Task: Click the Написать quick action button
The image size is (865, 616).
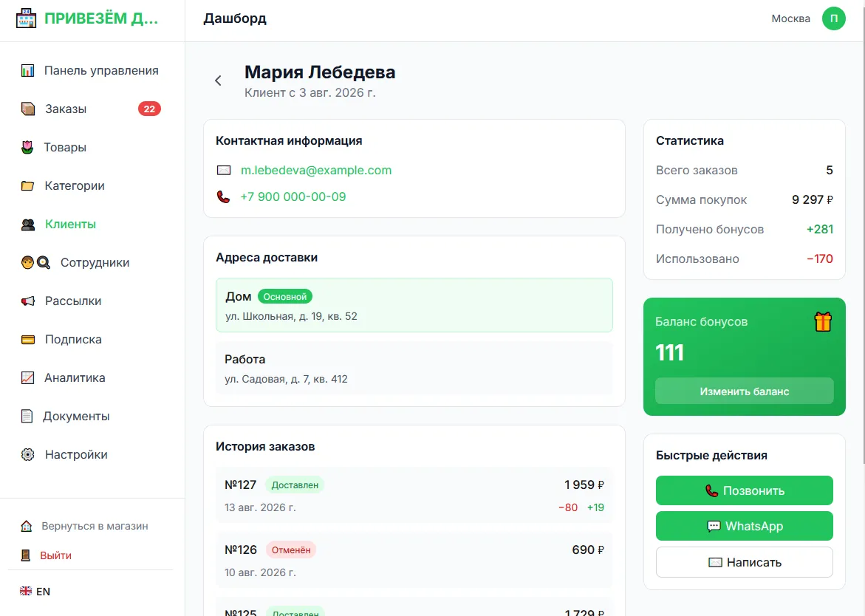Action: [744, 562]
